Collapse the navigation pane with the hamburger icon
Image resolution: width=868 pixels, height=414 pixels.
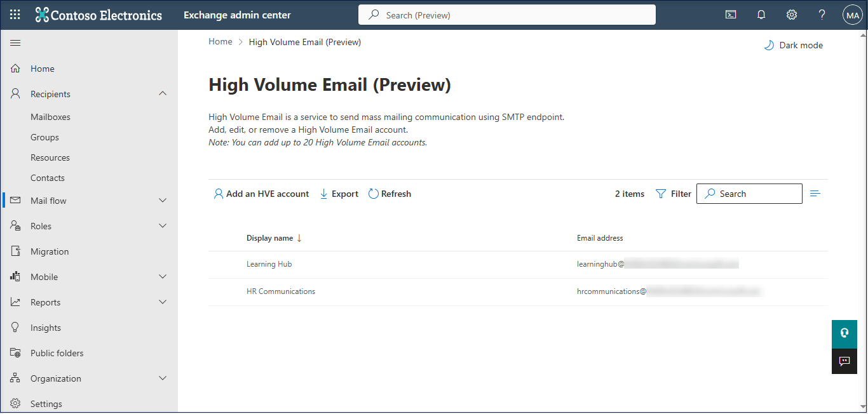(x=15, y=43)
